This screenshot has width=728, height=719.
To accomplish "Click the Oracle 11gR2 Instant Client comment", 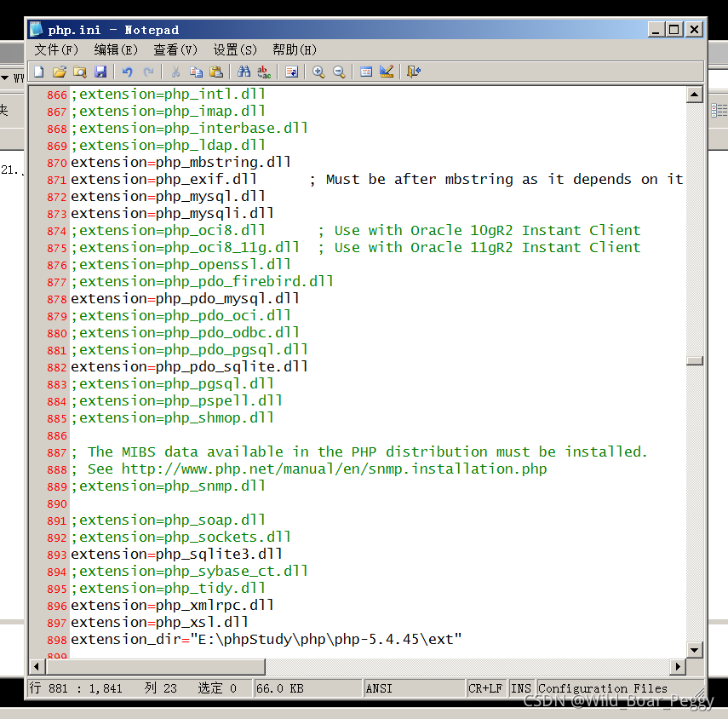I will [x=479, y=248].
